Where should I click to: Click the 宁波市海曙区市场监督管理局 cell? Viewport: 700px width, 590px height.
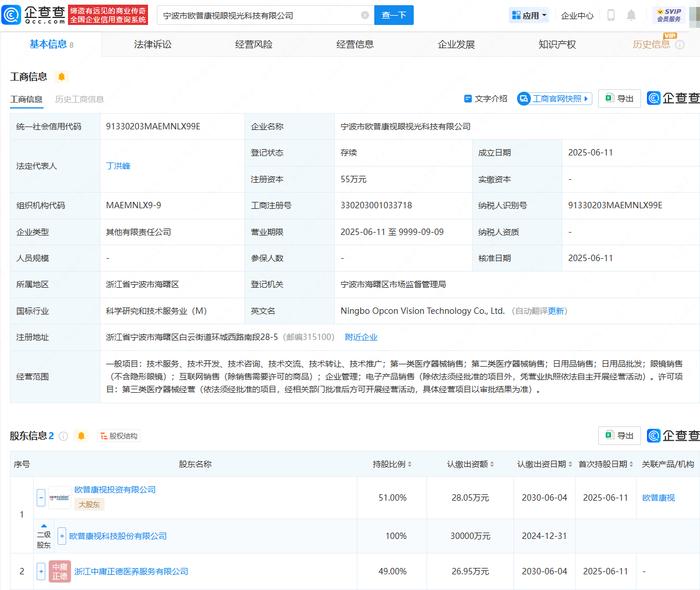(x=393, y=284)
